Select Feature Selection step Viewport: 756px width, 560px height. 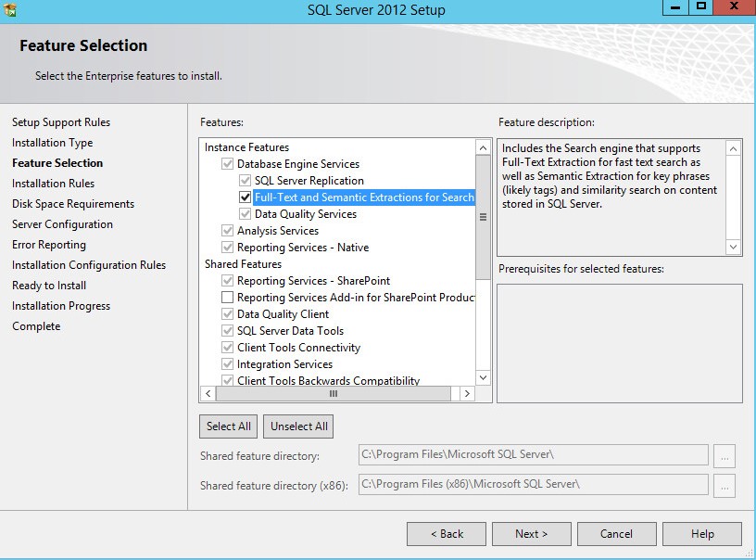click(57, 163)
